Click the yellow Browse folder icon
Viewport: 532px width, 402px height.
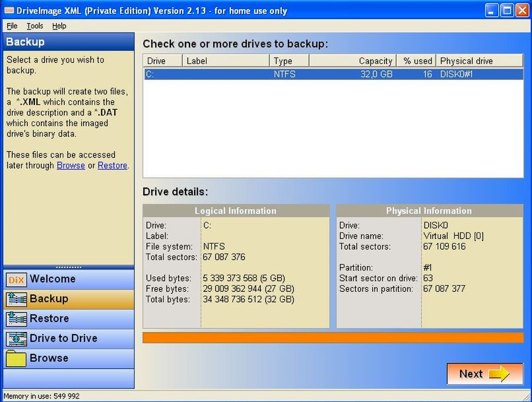point(16,358)
